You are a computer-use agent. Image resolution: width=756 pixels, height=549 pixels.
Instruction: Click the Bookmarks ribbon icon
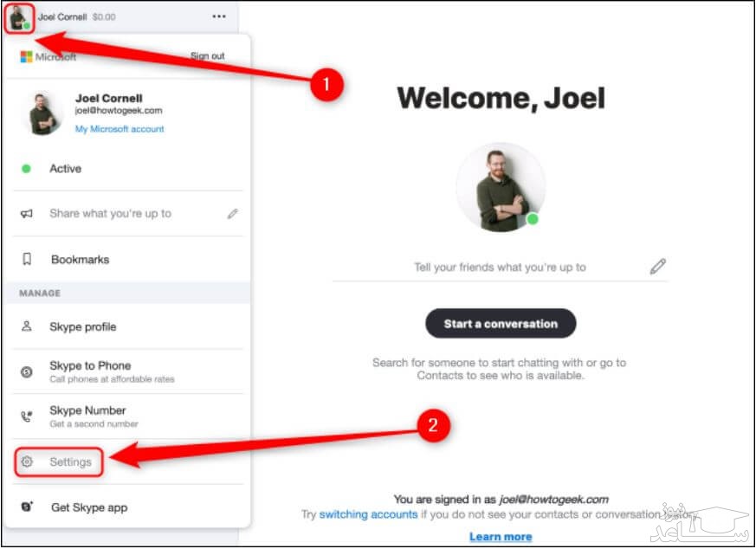(27, 259)
